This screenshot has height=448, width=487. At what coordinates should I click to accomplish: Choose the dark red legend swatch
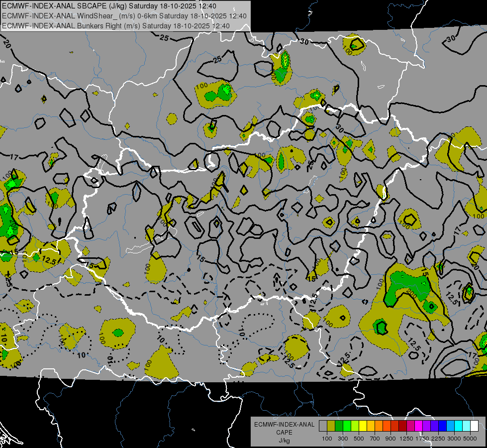402,426
